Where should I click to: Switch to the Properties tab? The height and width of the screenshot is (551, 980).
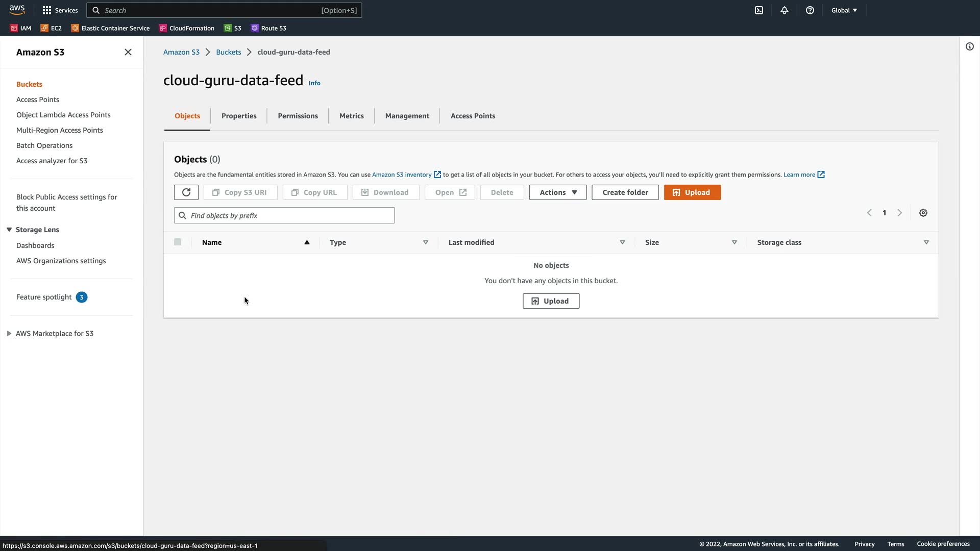239,116
